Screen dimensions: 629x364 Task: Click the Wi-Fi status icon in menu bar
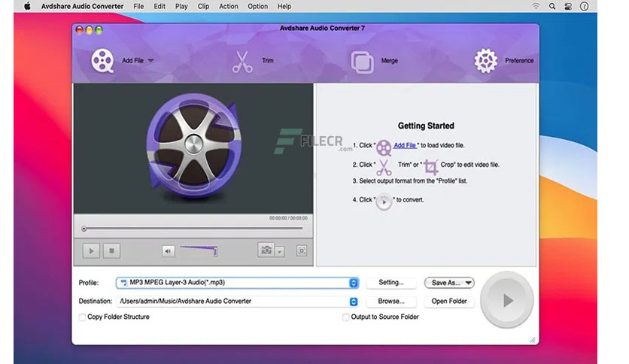[x=536, y=6]
